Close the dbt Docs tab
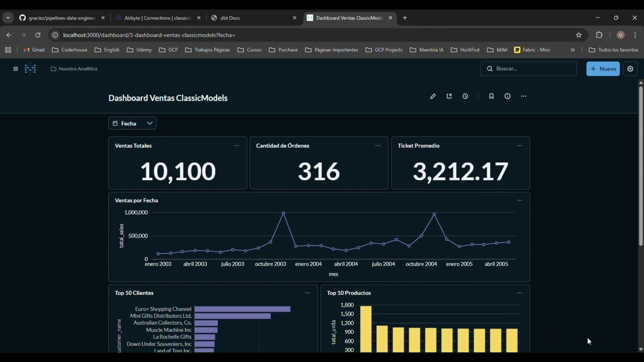 [294, 18]
